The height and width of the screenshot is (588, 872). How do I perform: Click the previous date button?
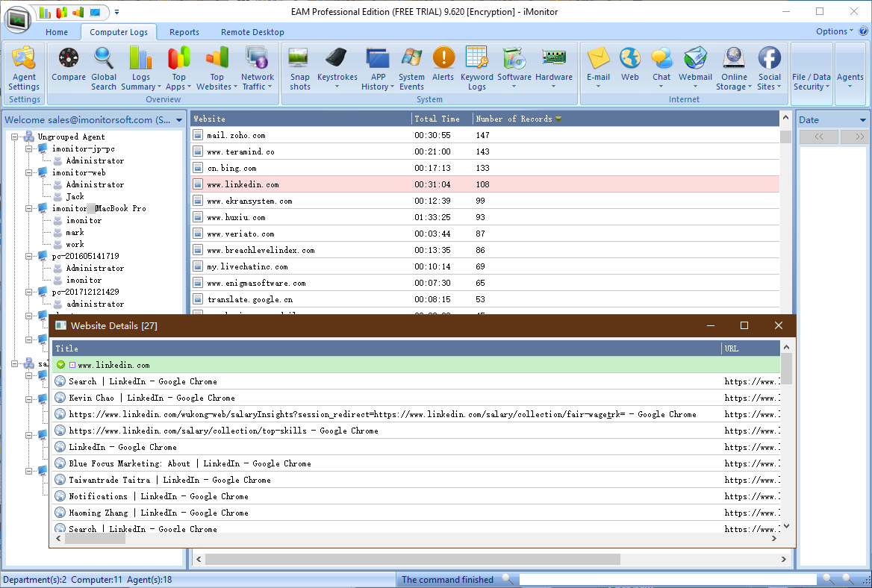pos(818,137)
